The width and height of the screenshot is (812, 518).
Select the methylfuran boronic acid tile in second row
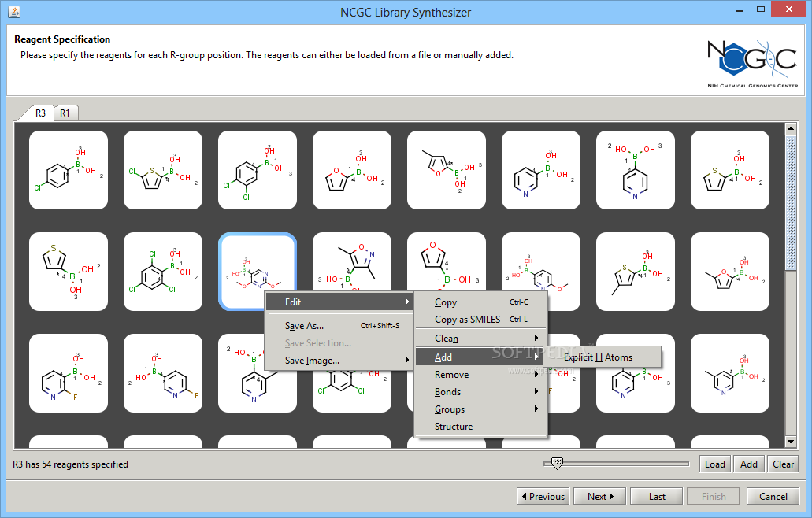(730, 272)
